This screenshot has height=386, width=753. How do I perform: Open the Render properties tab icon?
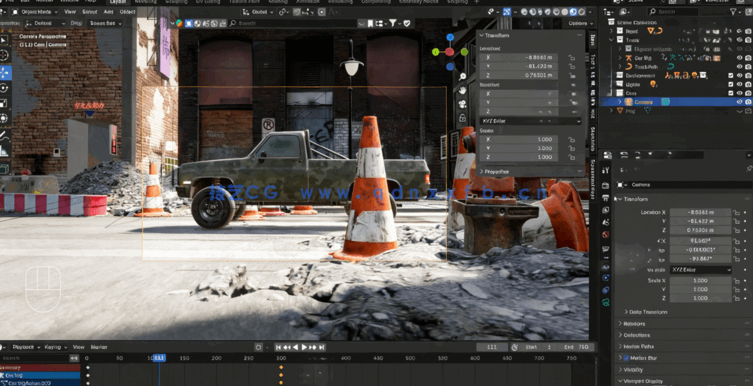tap(606, 185)
